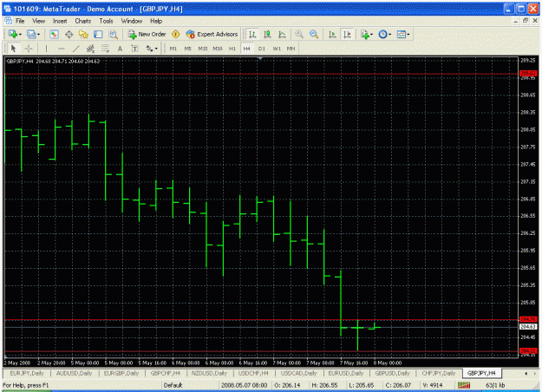Set timeframe to D1
Image resolution: width=542 pixels, height=392 pixels.
(262, 49)
